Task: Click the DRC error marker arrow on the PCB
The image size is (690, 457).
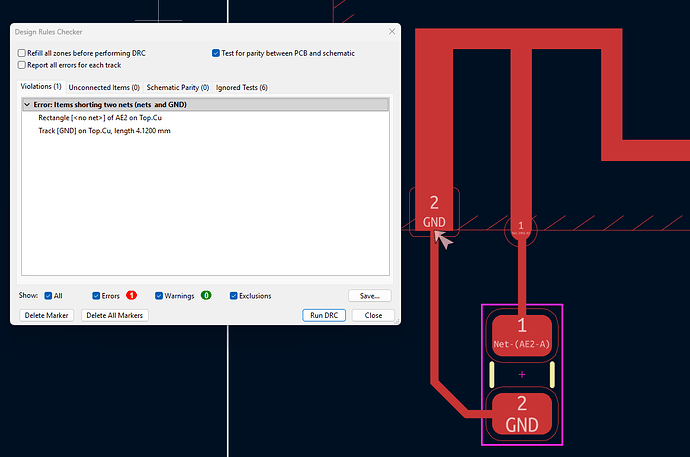Action: (x=442, y=238)
